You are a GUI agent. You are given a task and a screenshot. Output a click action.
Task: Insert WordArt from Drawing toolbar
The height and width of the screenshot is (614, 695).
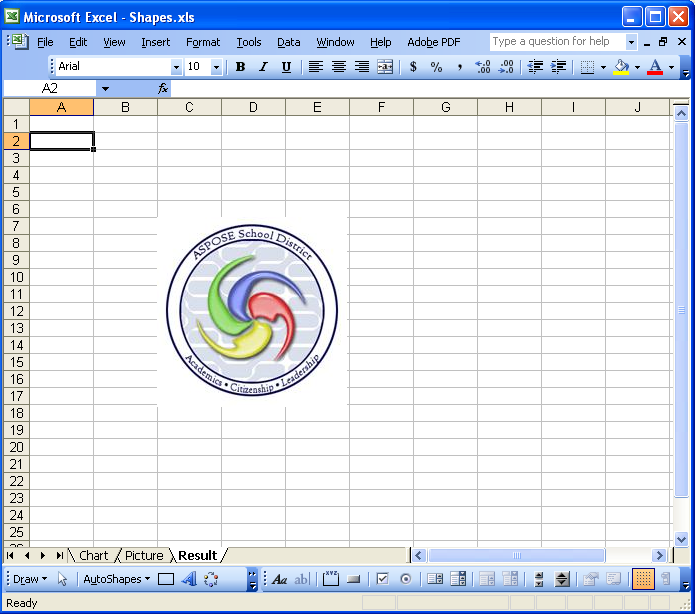pos(189,579)
